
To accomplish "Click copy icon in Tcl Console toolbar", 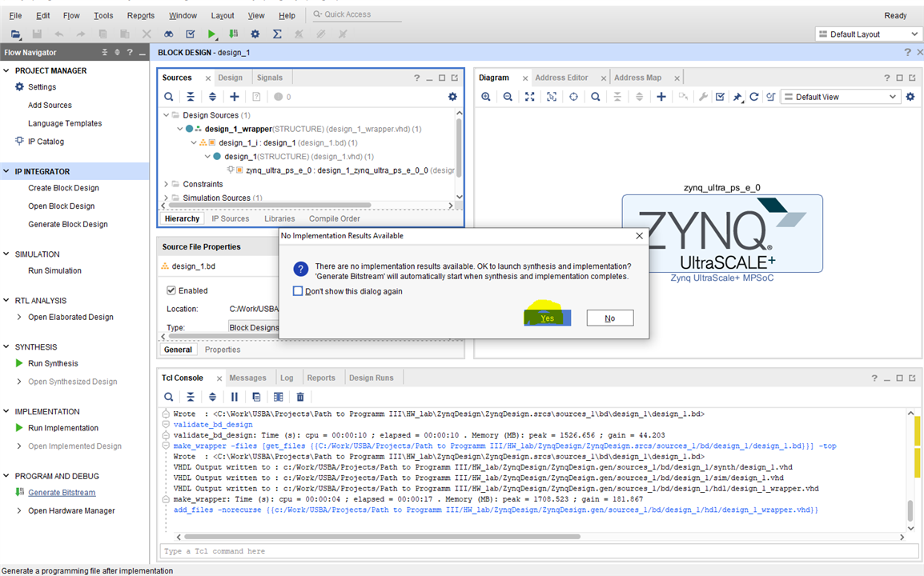I will click(x=256, y=397).
